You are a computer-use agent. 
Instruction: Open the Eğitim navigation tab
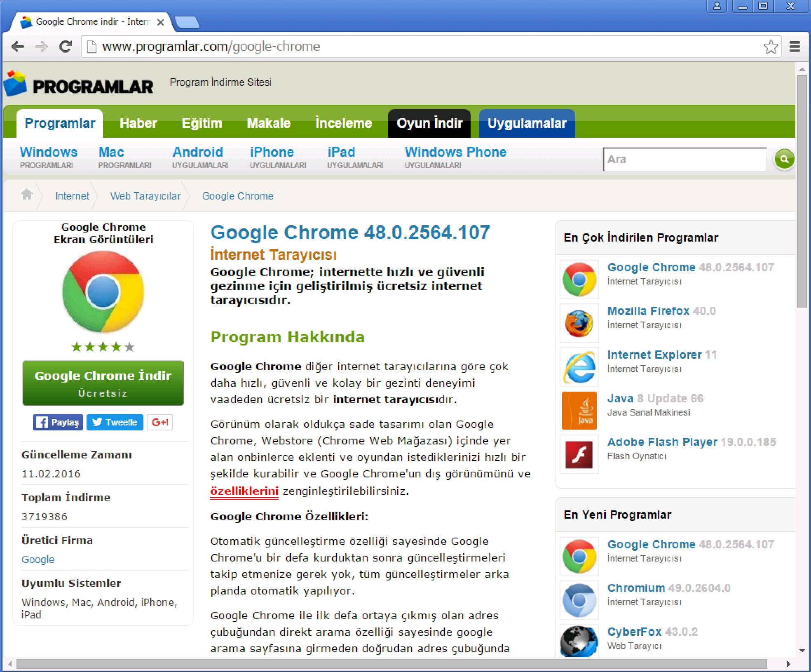tap(202, 123)
